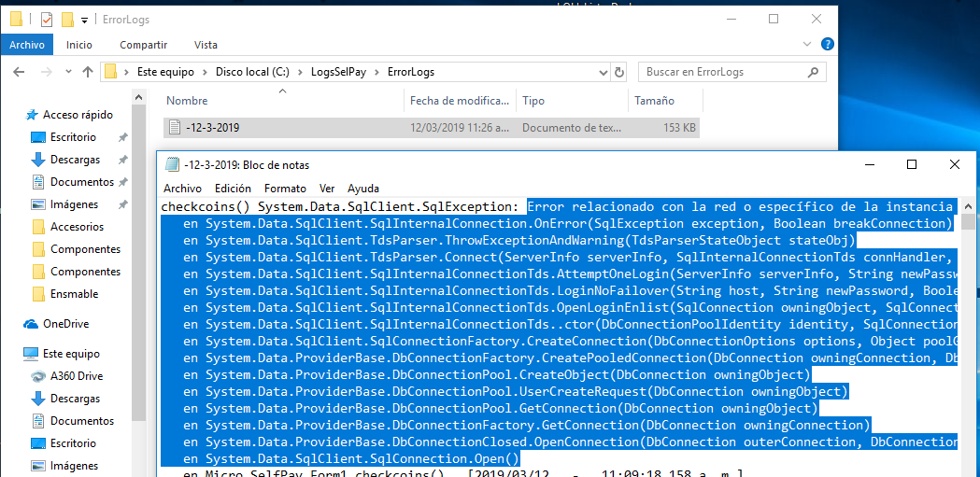Click the 'Buscar en ErrorLogs' search box
This screenshot has width=980, height=477.
point(731,72)
